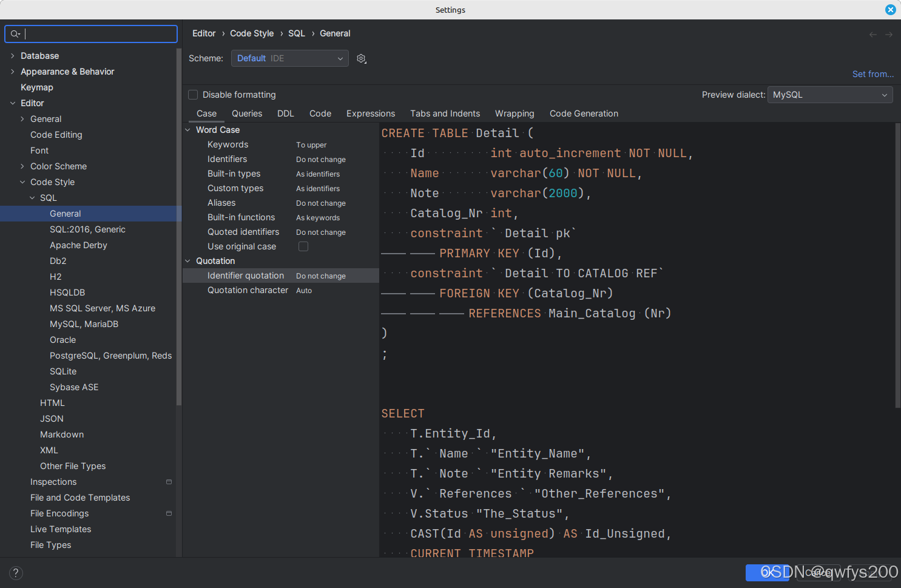
Task: Click the Set from... link
Action: tap(872, 74)
